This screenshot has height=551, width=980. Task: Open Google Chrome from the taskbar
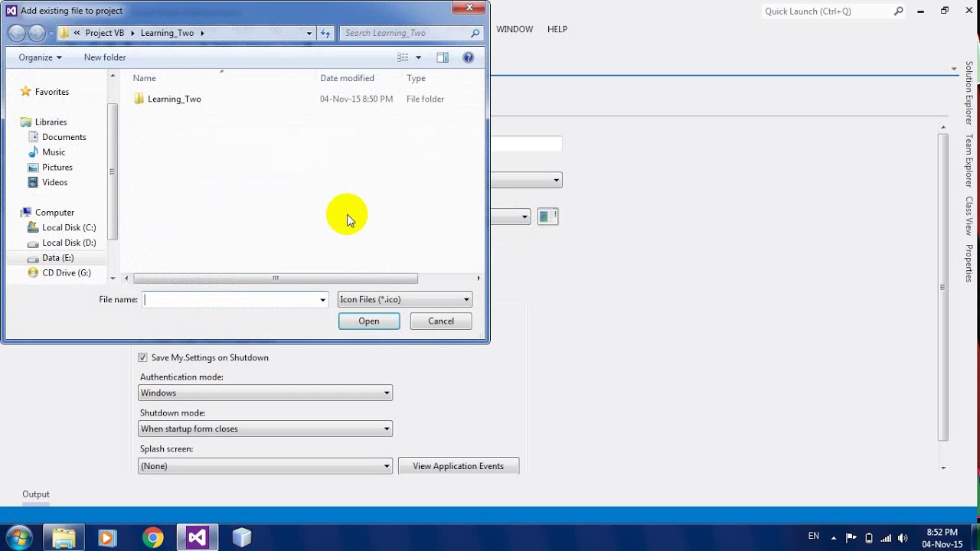pyautogui.click(x=152, y=536)
